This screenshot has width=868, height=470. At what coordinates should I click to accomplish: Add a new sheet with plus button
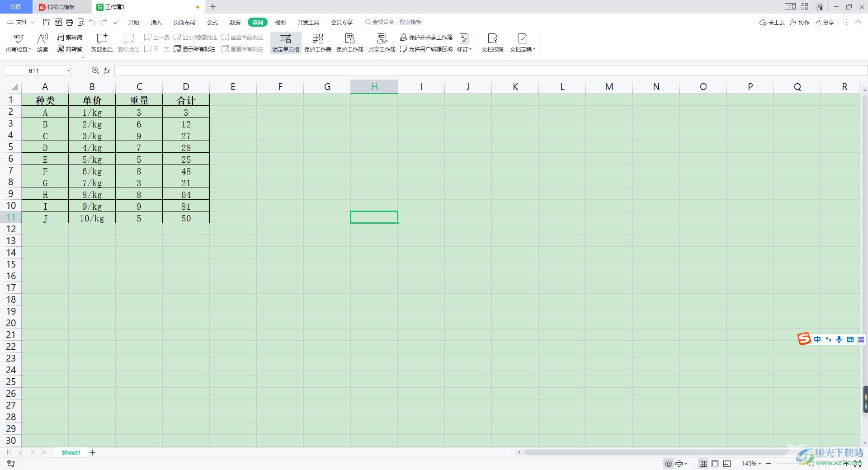point(93,452)
